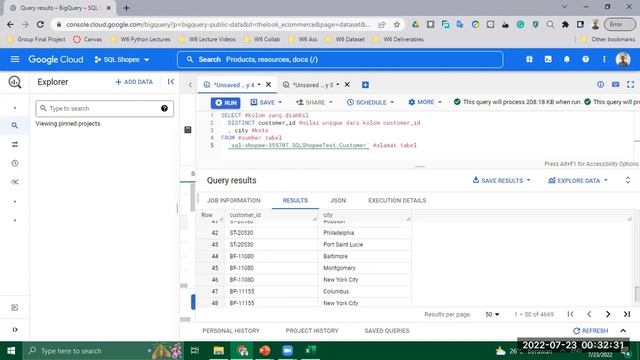Open JOB INFORMATION tab
Viewport: 640px width, 360px height.
[233, 200]
